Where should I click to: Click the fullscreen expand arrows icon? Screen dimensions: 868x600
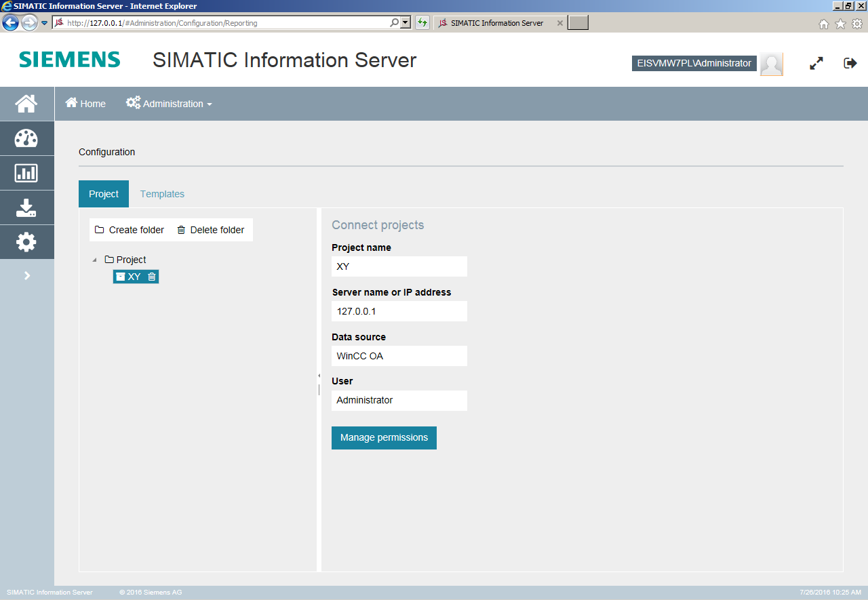(816, 64)
